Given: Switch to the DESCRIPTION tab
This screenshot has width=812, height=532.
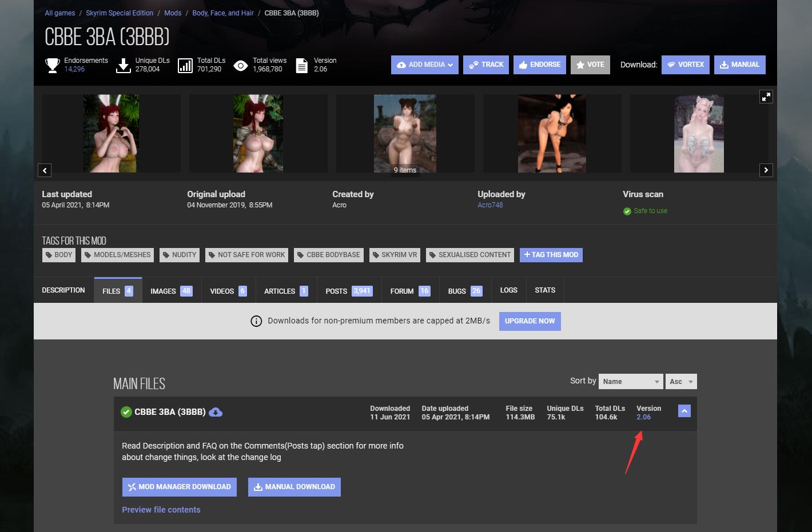Looking at the screenshot, I should tap(63, 290).
